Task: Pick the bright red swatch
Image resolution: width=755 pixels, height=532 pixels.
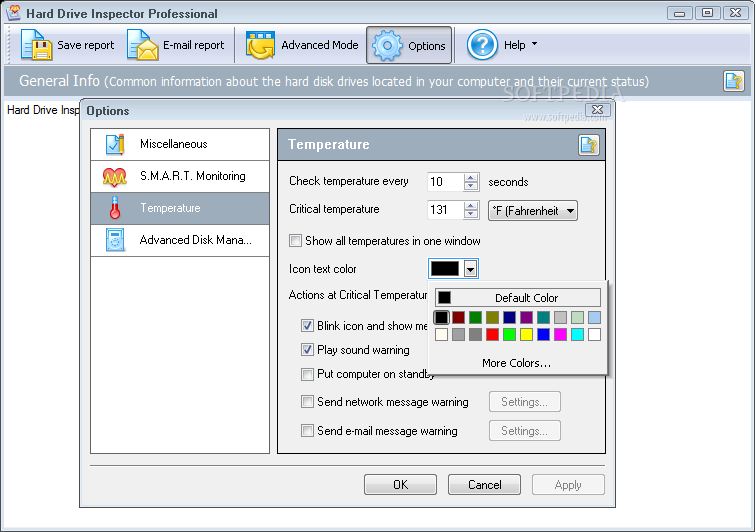Action: pos(493,334)
